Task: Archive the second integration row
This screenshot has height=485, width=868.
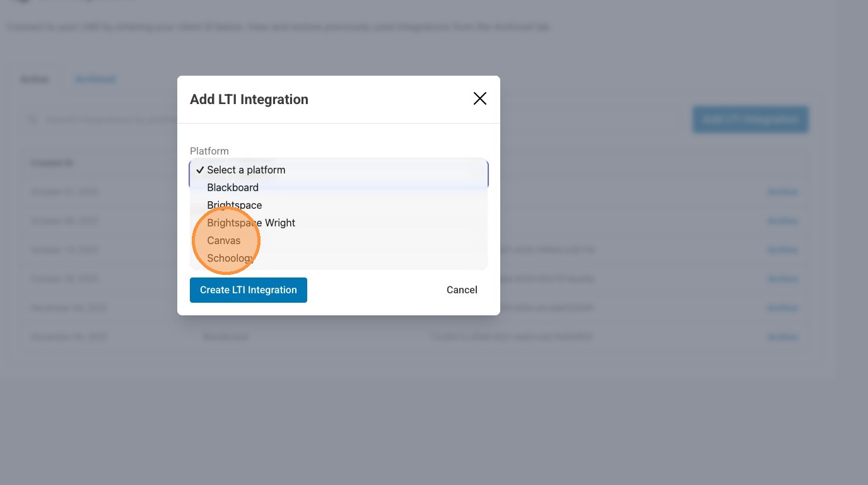Action: [782, 221]
